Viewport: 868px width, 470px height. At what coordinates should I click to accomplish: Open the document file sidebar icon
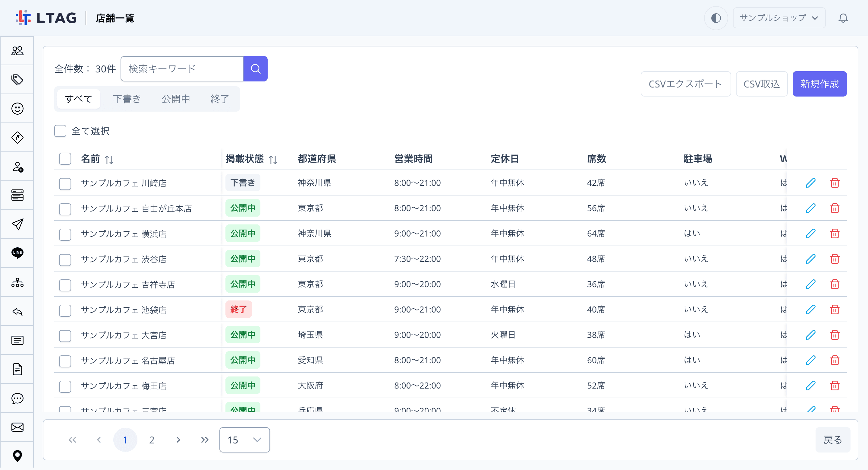click(17, 369)
